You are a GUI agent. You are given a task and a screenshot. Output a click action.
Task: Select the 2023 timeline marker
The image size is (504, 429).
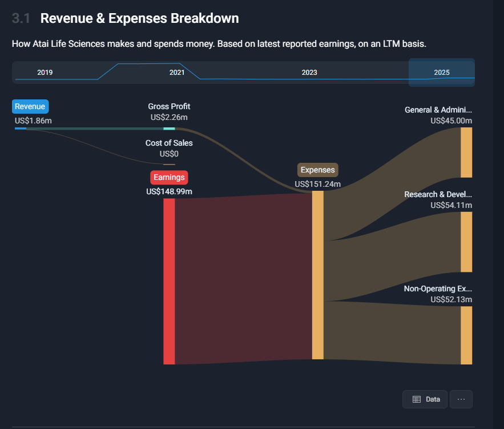(x=309, y=73)
